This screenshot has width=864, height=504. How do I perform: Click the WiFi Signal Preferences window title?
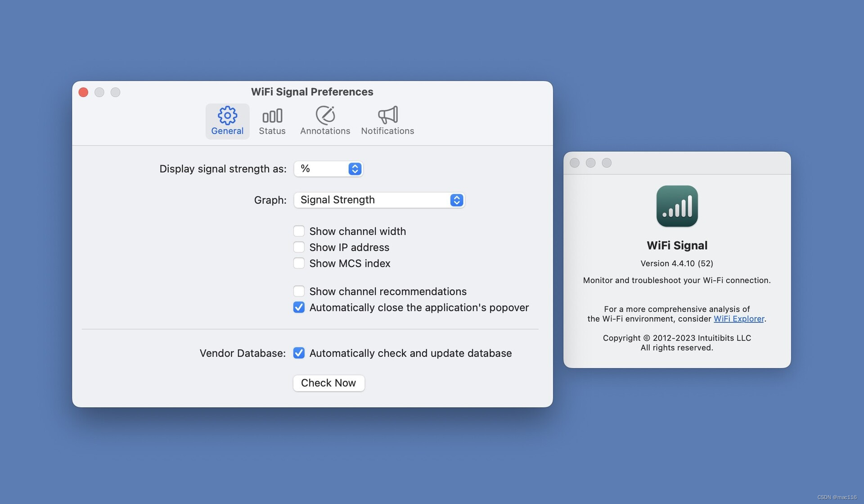click(312, 92)
